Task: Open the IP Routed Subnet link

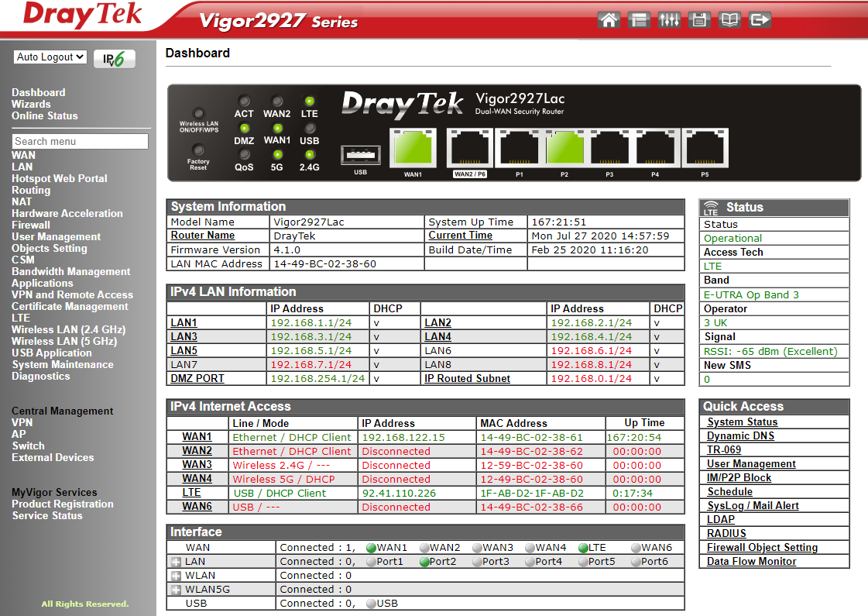Action: 467,378
